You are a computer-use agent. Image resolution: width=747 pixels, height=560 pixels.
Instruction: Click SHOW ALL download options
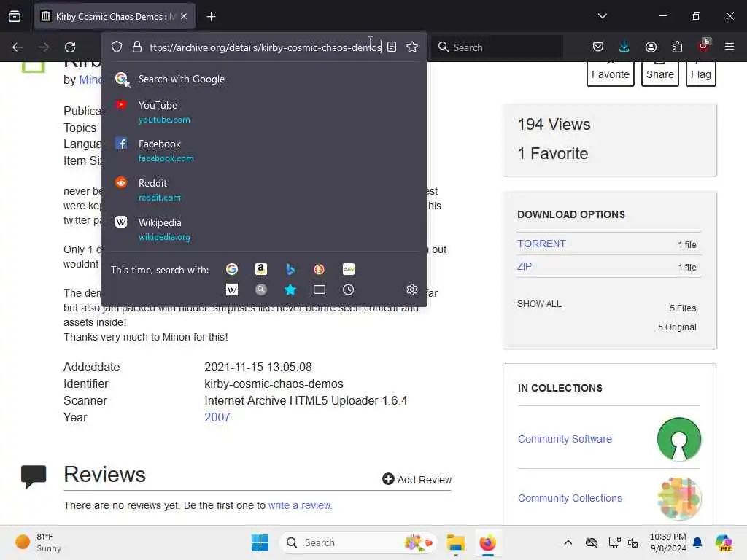[x=539, y=304]
